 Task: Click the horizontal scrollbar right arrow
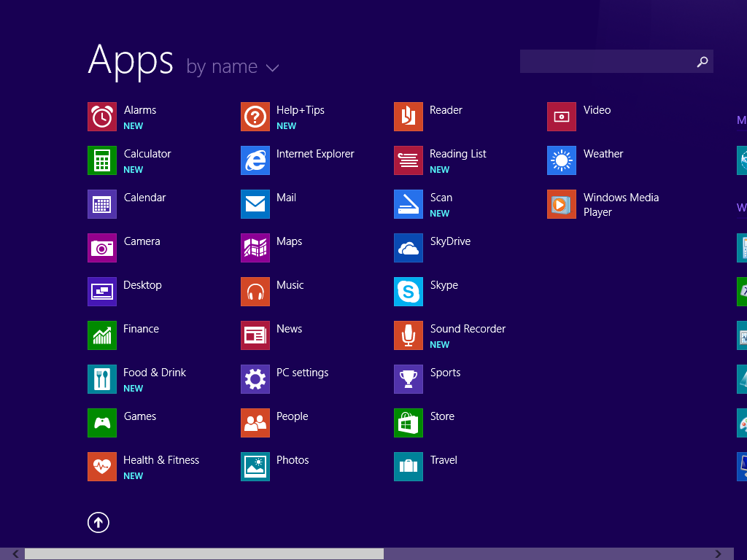point(718,554)
